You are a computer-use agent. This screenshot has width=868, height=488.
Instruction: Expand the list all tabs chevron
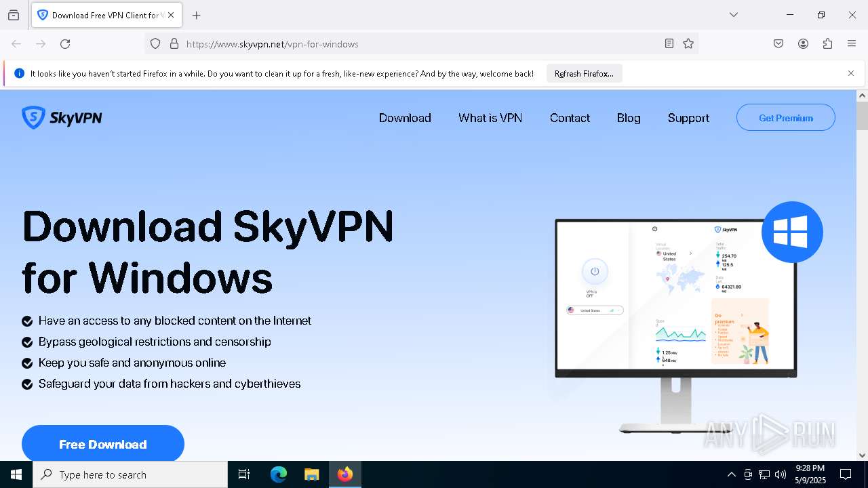click(734, 15)
